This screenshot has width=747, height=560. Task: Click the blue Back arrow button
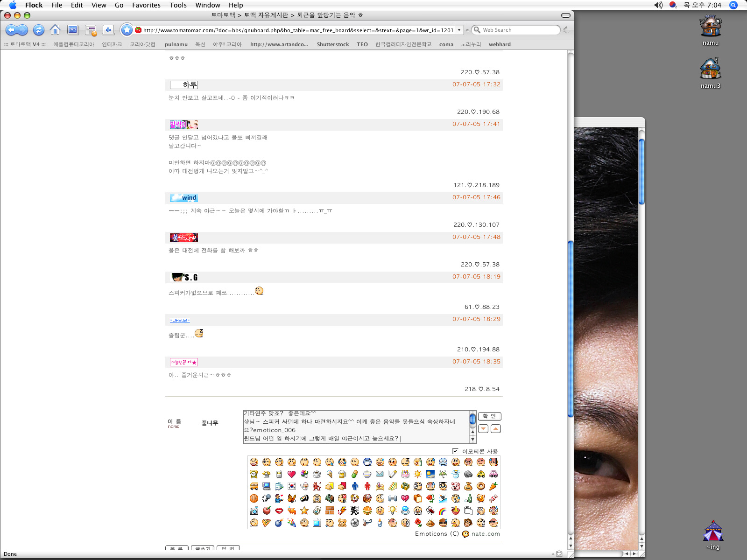click(11, 30)
